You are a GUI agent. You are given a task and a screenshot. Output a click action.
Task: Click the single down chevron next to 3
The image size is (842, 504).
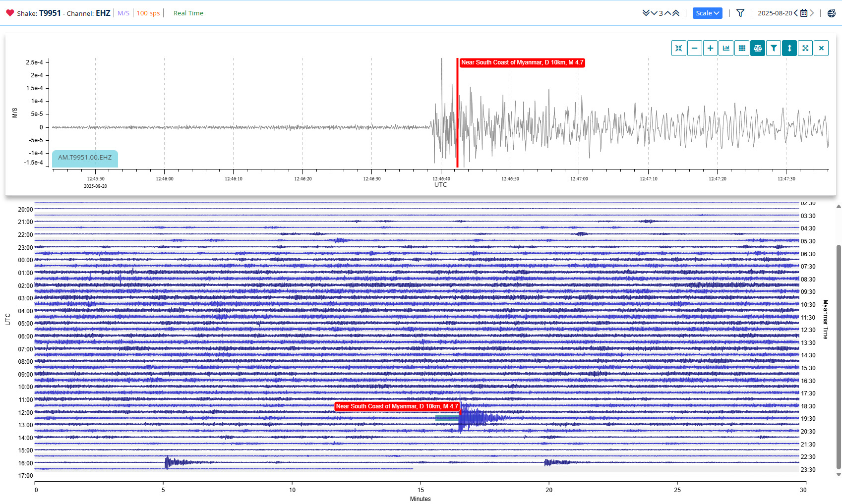pos(654,13)
